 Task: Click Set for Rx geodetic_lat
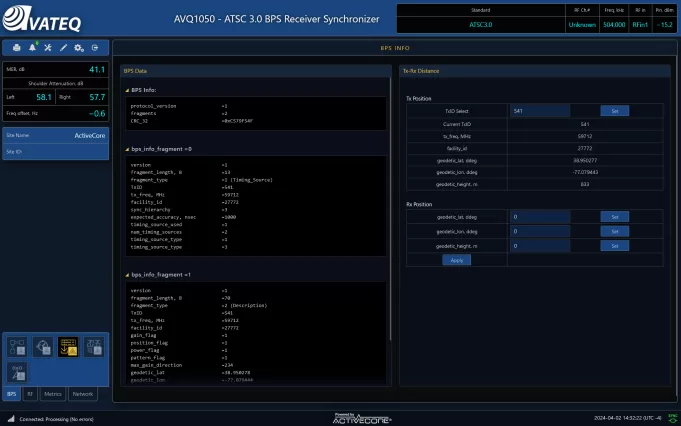click(615, 217)
